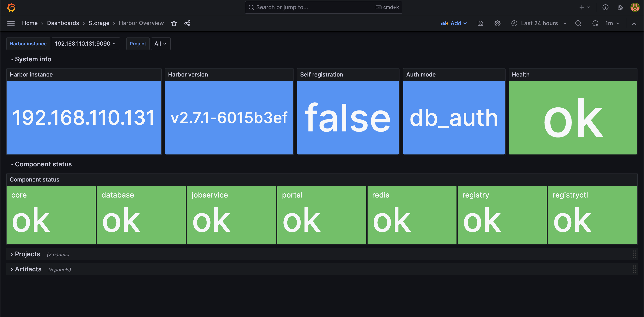This screenshot has height=317, width=644.
Task: Click the redis component tile
Action: tap(412, 215)
